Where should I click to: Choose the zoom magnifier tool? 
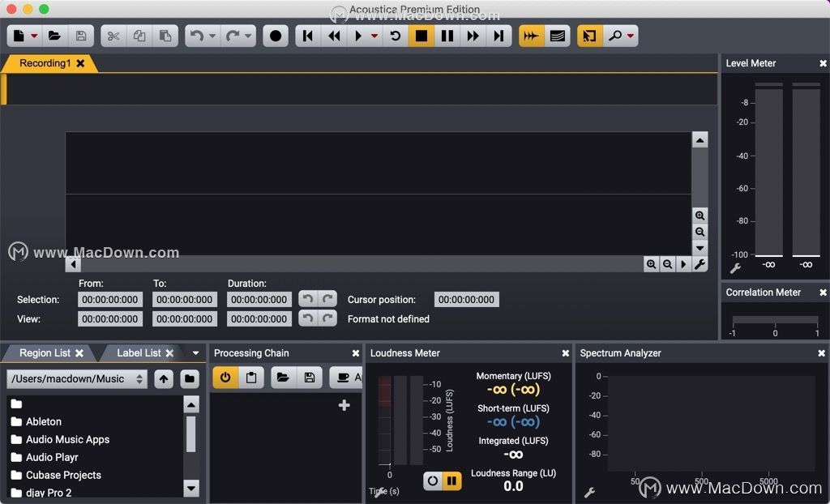click(615, 36)
